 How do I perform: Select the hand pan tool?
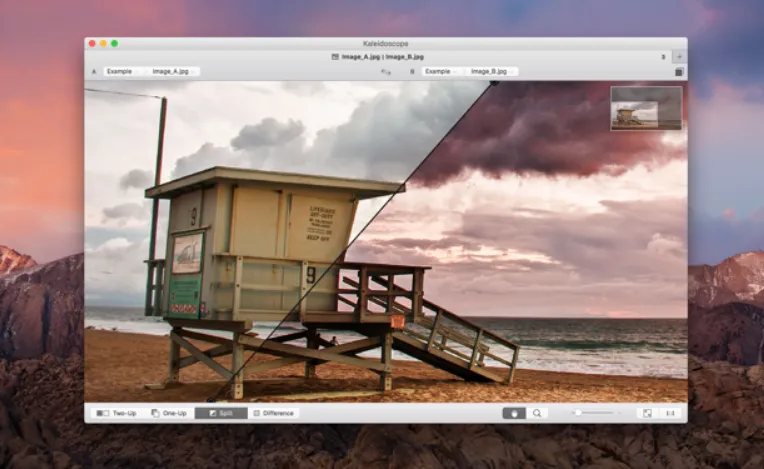click(x=514, y=413)
